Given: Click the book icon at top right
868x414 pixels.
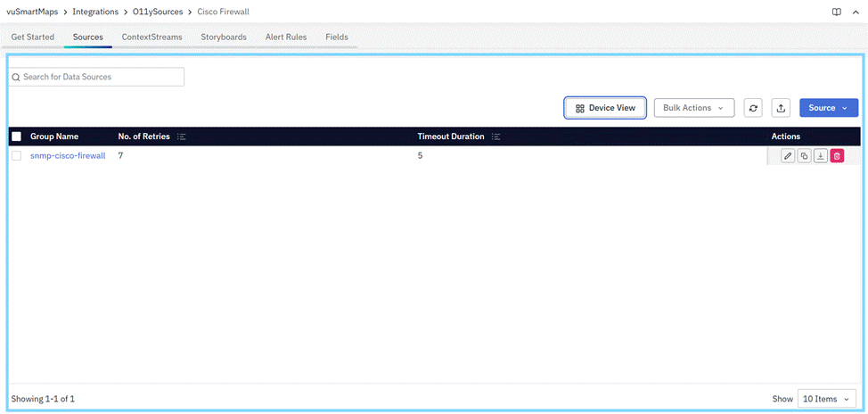Looking at the screenshot, I should 836,12.
